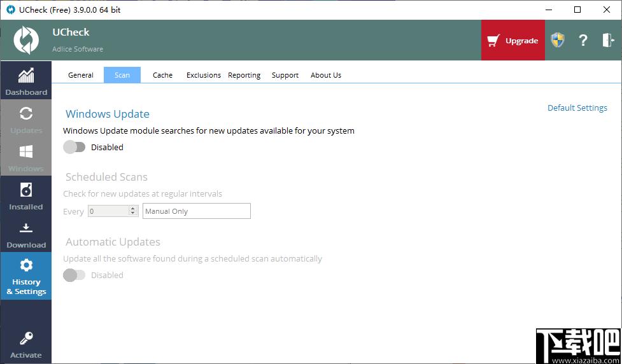Select the Scan tab
The height and width of the screenshot is (364, 622).
[122, 75]
